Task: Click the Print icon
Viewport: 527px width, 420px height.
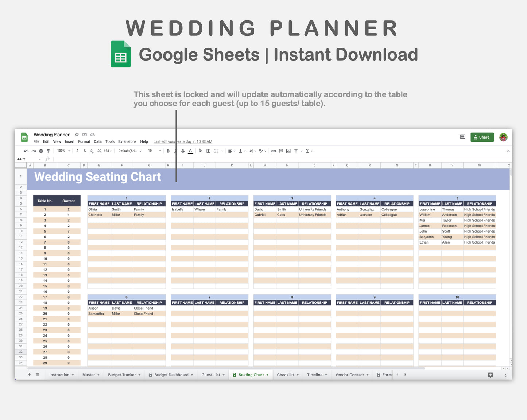Action: (40, 151)
